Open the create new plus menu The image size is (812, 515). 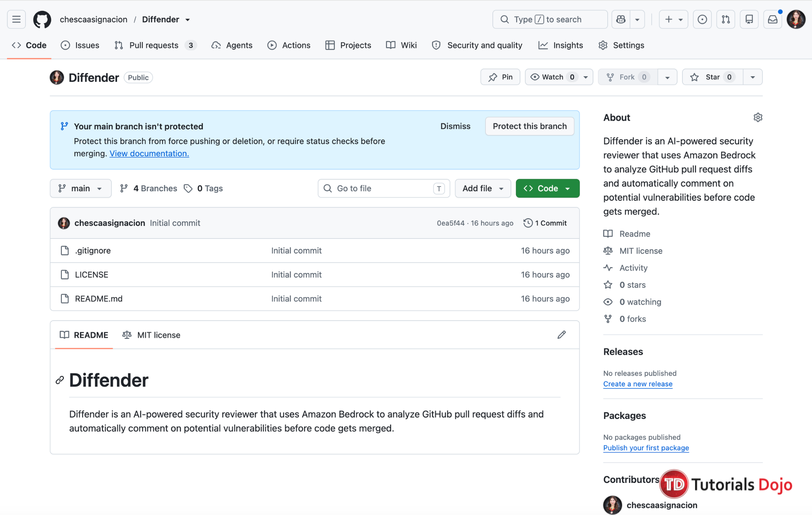click(x=673, y=19)
